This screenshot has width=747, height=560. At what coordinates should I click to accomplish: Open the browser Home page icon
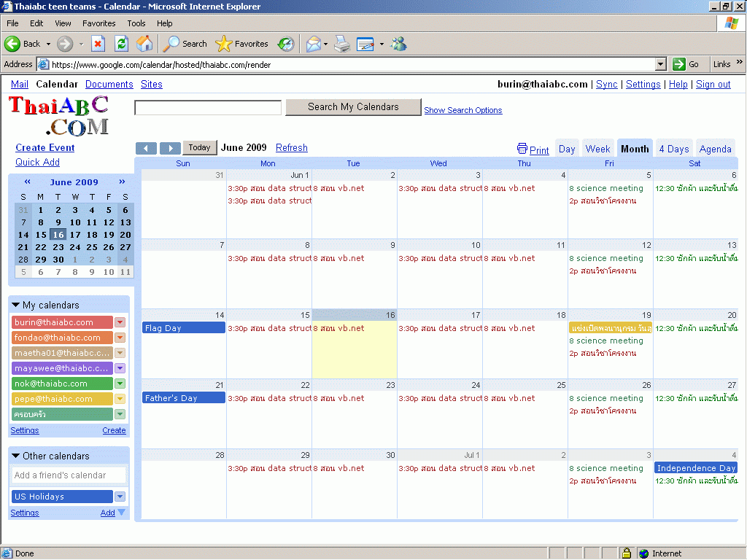coord(144,44)
